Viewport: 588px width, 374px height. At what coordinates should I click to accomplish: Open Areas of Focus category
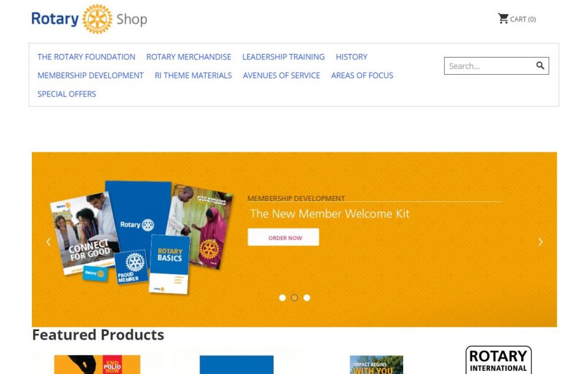362,75
